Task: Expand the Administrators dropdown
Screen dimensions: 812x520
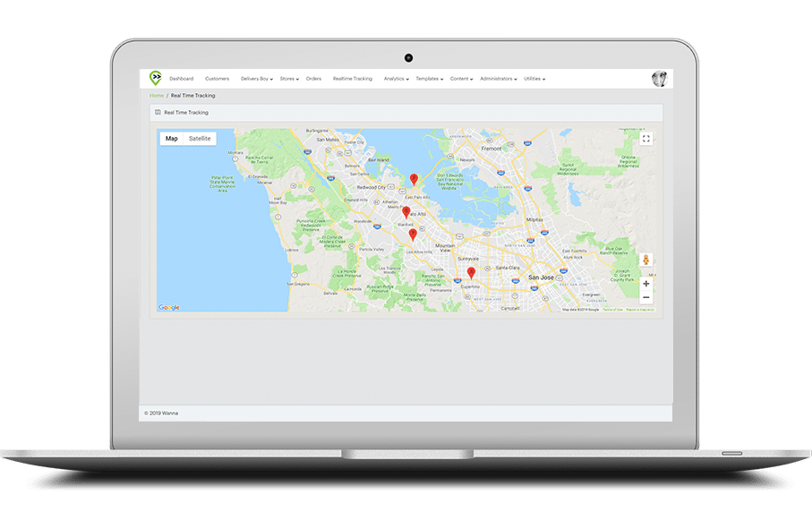Action: [x=498, y=79]
